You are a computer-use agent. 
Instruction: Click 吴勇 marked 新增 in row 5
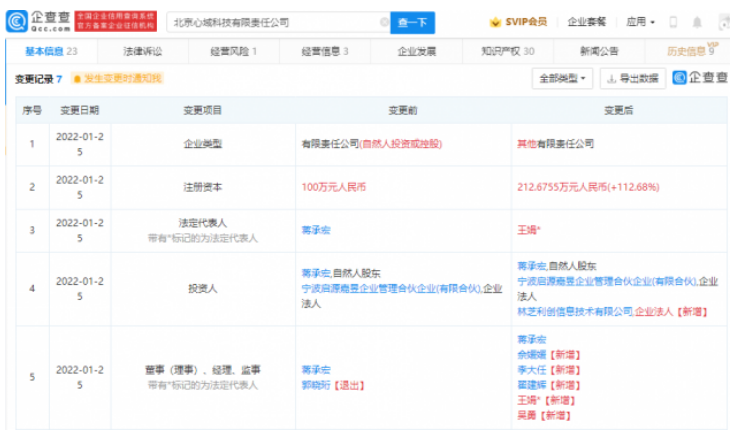(527, 416)
